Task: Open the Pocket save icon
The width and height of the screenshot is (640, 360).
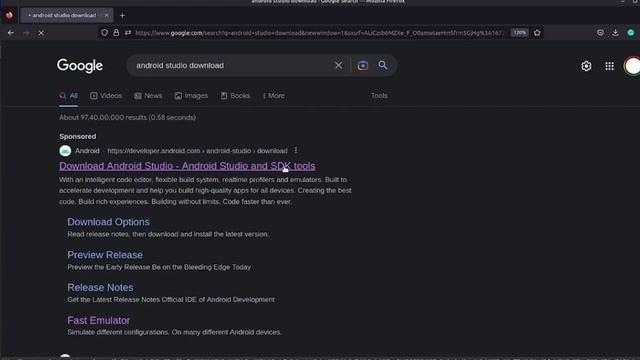Action: [600, 33]
